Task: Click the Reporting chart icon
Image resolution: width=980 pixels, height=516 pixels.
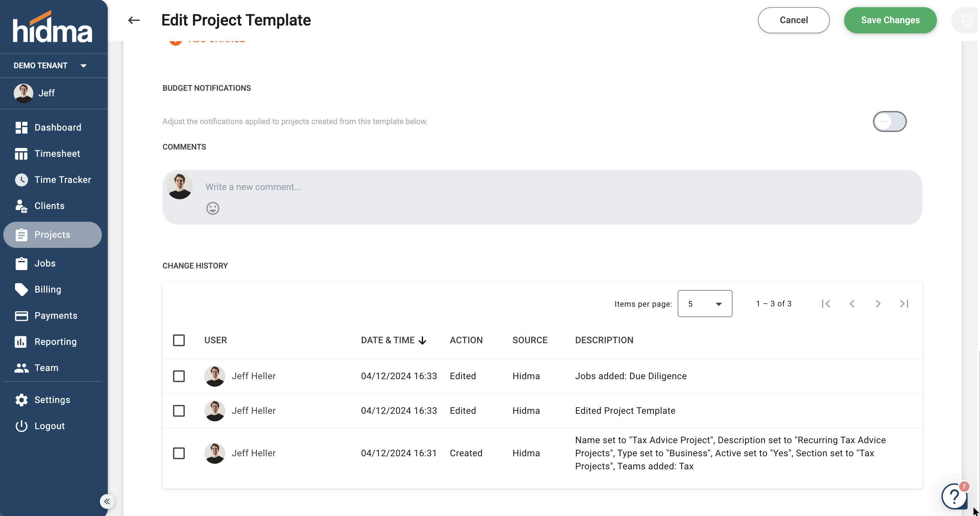Action: coord(21,342)
